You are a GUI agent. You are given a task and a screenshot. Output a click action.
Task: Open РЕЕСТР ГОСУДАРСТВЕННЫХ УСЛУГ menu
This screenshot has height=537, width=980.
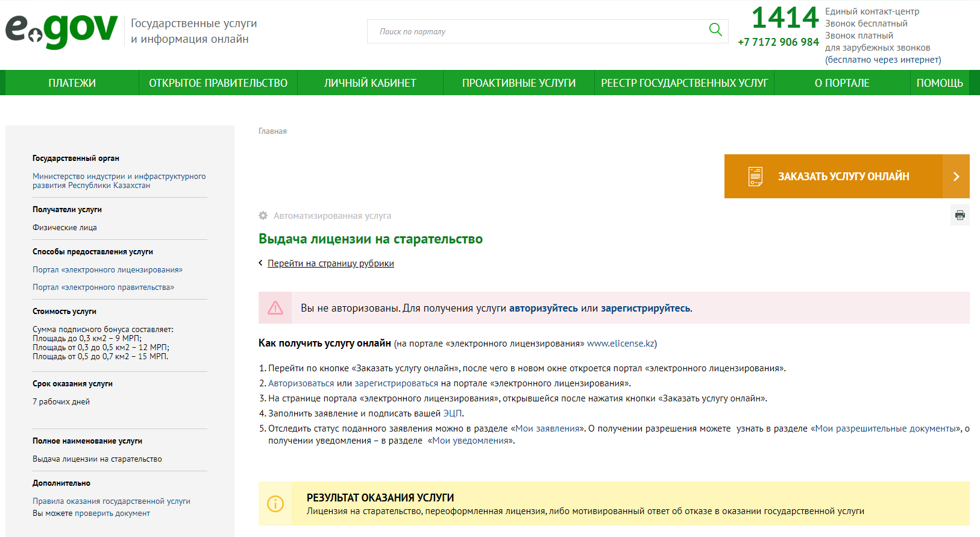point(685,83)
